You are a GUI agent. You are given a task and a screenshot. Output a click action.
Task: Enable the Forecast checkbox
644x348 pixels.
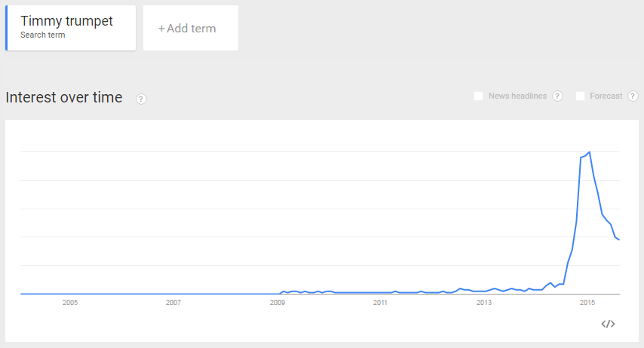pyautogui.click(x=581, y=96)
